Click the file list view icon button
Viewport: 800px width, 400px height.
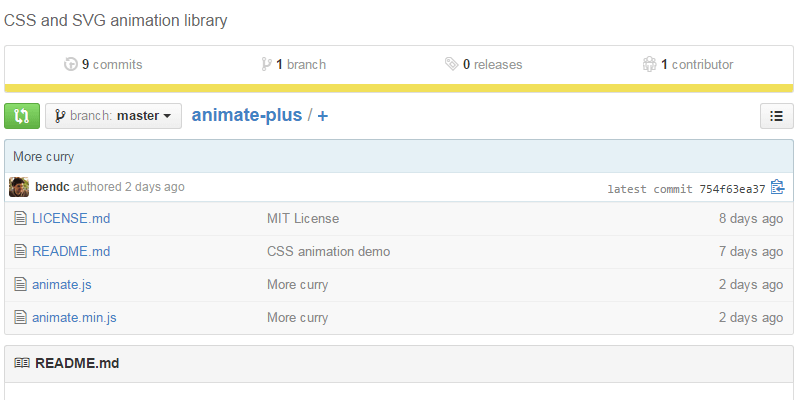pos(776,116)
